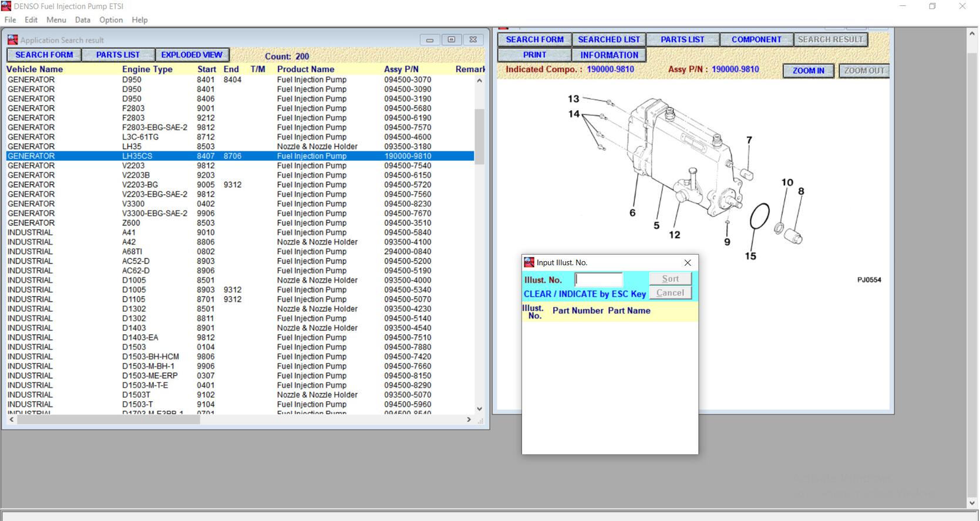Viewport: 980px width, 521px height.
Task: Open the Edit menu
Action: [x=31, y=19]
